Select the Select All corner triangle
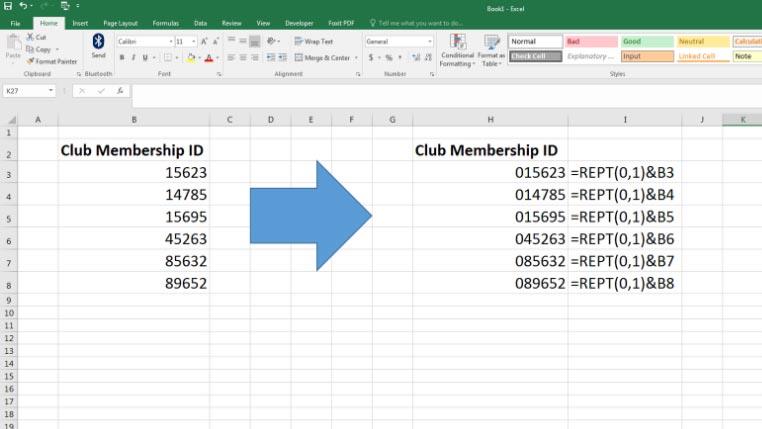 tap(12, 120)
